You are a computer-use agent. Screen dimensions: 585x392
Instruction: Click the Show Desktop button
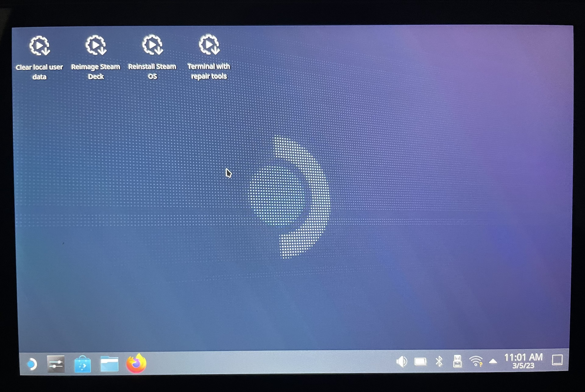pos(557,360)
